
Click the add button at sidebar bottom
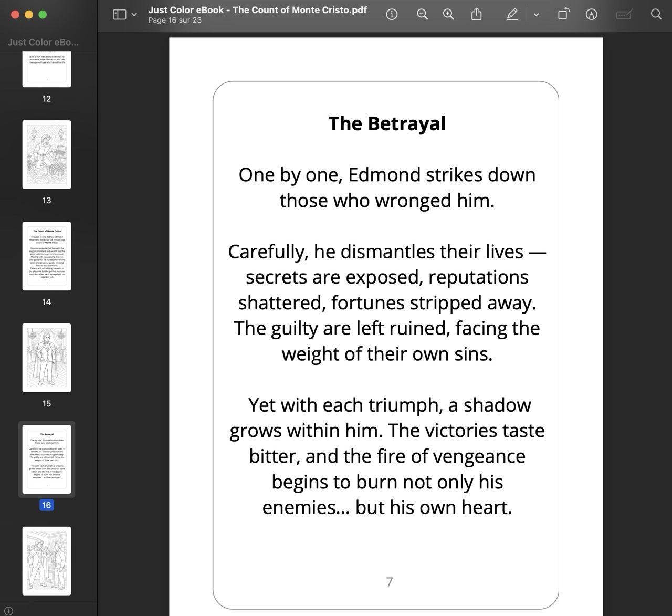(8, 611)
